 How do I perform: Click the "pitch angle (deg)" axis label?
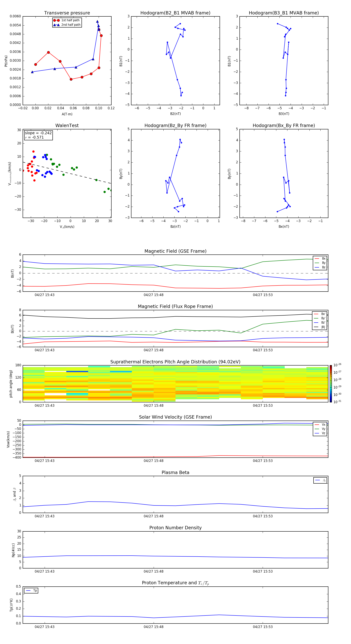point(11,384)
